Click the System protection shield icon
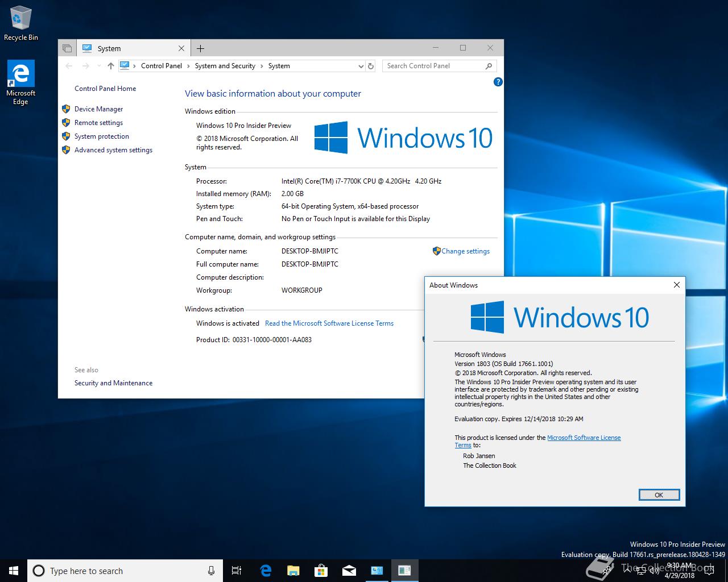The width and height of the screenshot is (728, 582). 66,136
